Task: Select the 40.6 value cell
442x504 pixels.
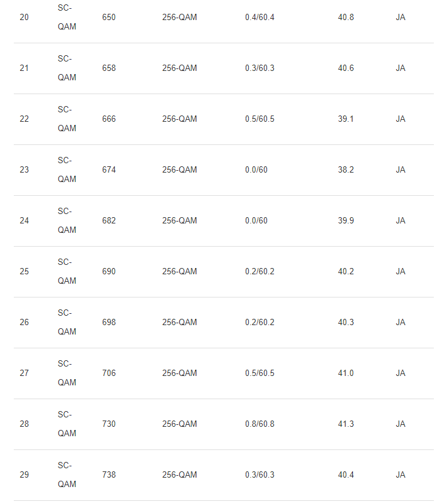Action: [x=345, y=68]
